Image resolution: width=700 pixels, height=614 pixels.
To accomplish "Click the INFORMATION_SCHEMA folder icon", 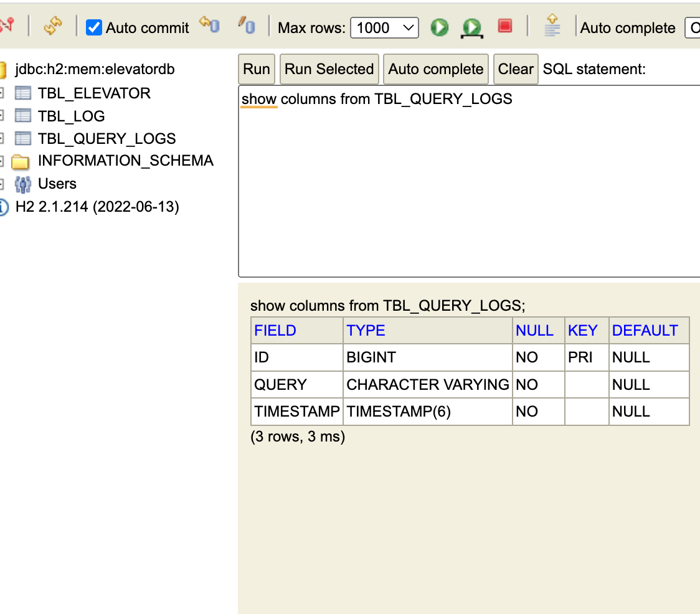I will 20,162.
